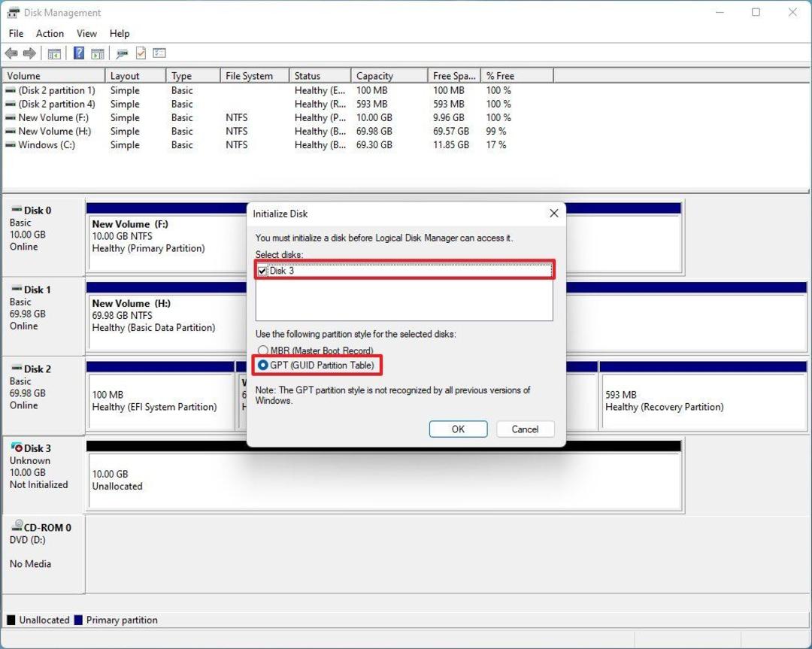Viewport: 812px width, 649px height.
Task: Click the Disk 1 drive icon
Action: click(17, 289)
